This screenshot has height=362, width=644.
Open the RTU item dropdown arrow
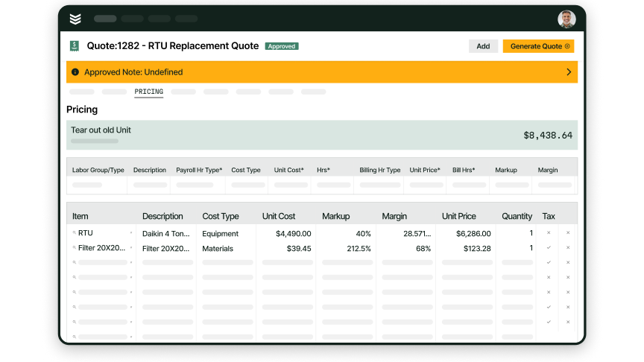(x=132, y=233)
